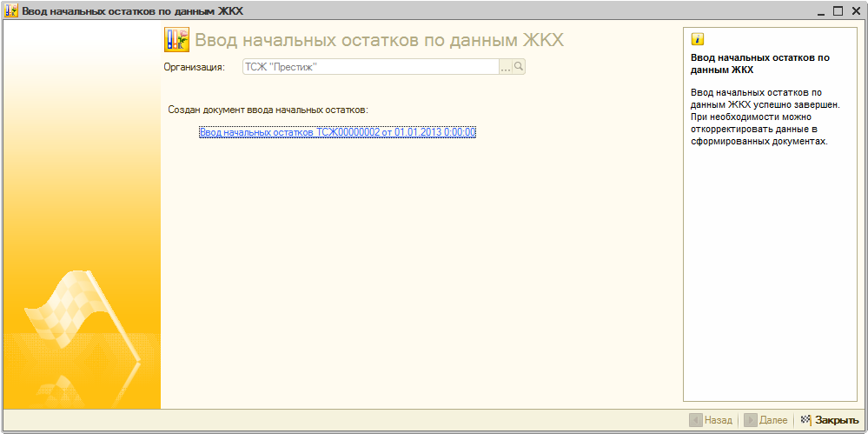Click the large wizard heading text
868x434 pixels.
(379, 41)
